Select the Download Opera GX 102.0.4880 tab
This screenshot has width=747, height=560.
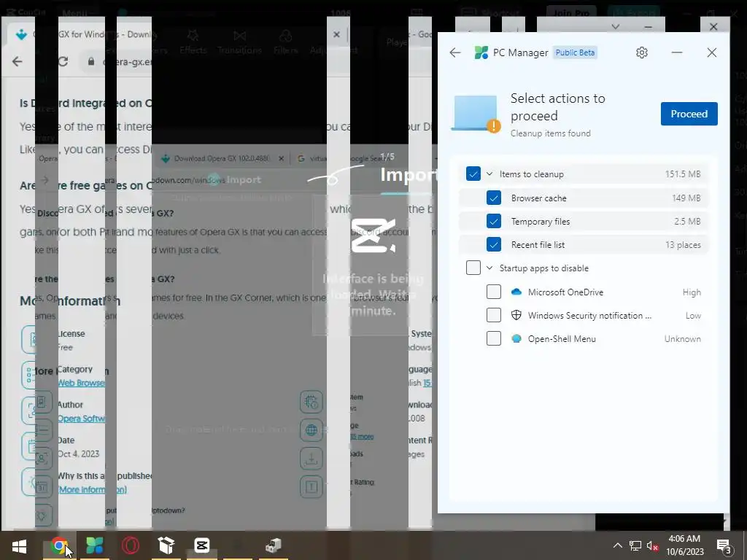coord(221,158)
